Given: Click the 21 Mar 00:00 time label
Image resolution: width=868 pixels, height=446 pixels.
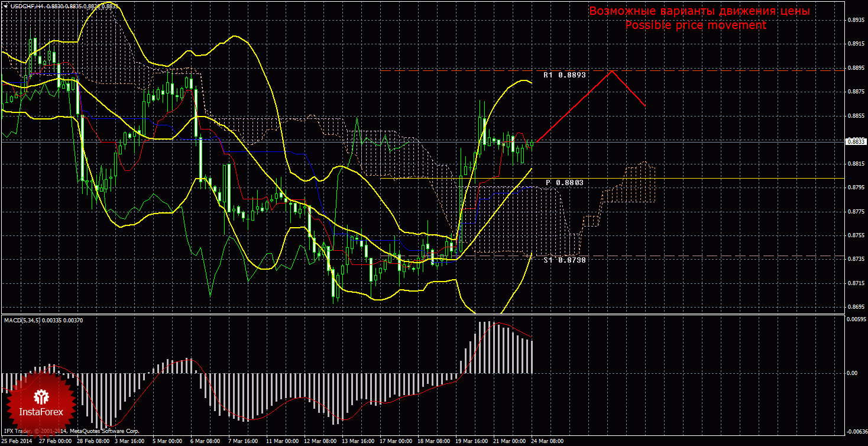Looking at the screenshot, I should [510, 441].
